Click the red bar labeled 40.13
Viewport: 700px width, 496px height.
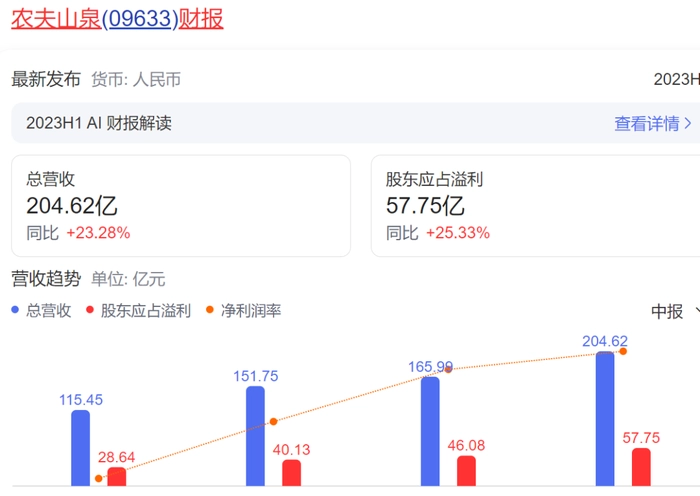[x=291, y=472]
